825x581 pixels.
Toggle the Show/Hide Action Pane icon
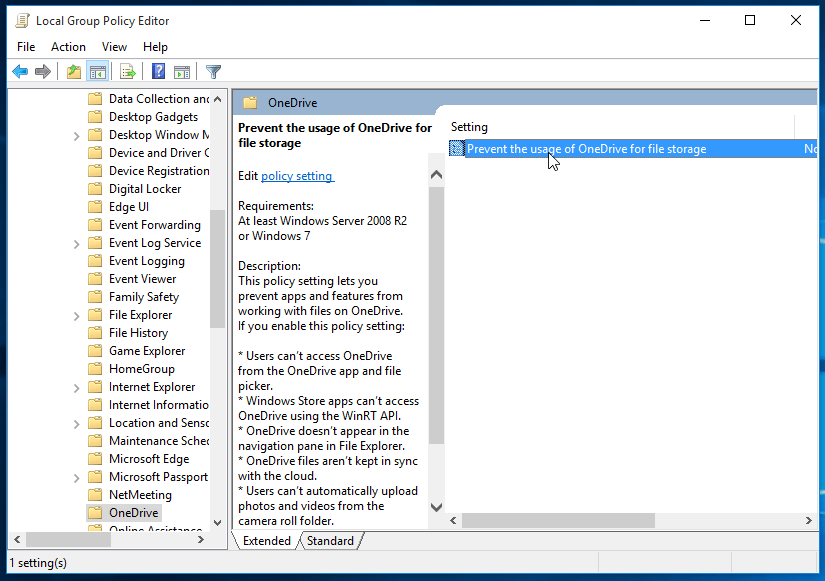tap(181, 71)
